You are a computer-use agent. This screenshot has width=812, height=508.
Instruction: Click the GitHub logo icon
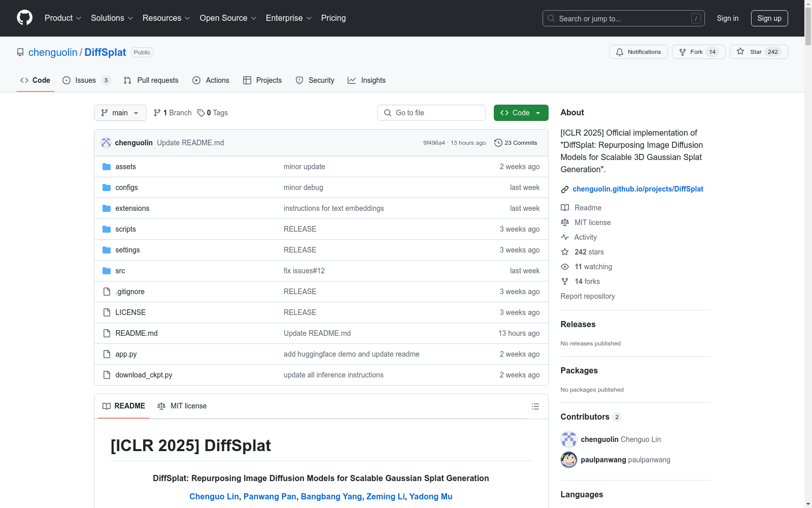point(24,18)
